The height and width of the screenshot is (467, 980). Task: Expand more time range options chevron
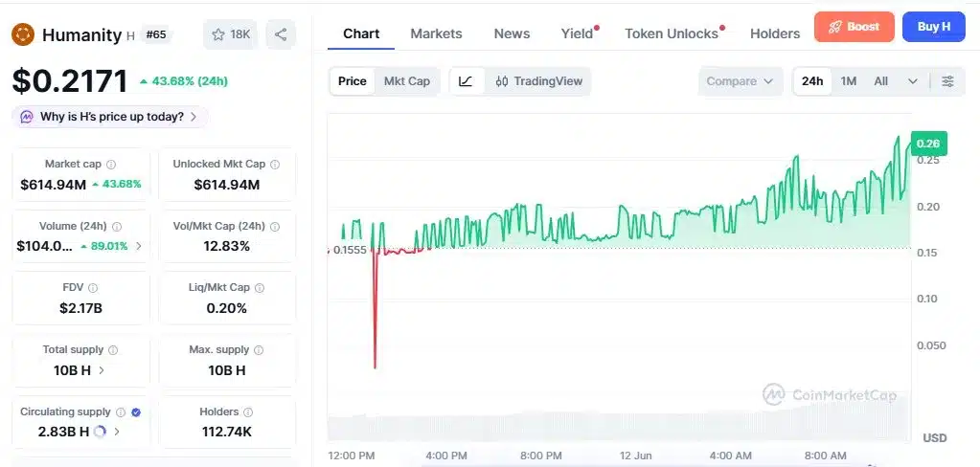913,81
